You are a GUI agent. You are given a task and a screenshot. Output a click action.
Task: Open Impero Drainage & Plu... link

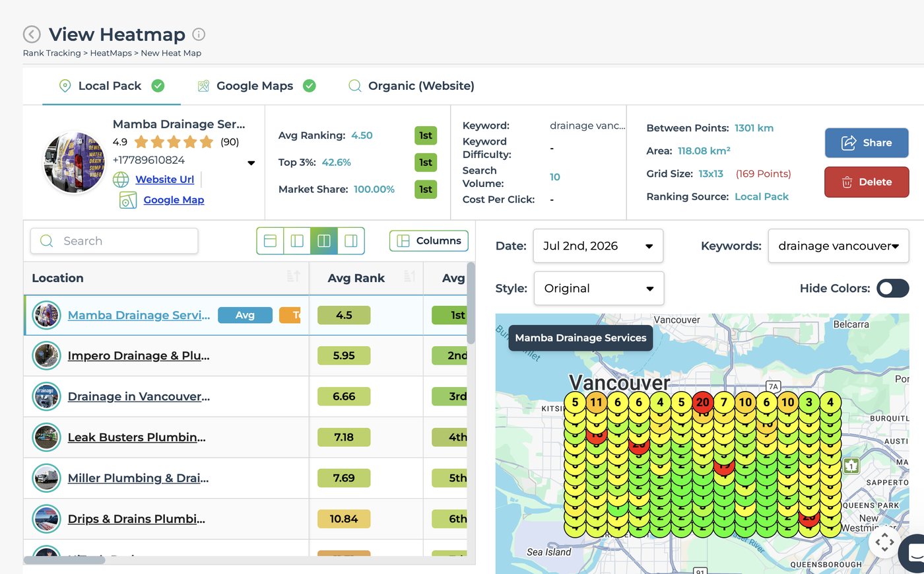(139, 355)
